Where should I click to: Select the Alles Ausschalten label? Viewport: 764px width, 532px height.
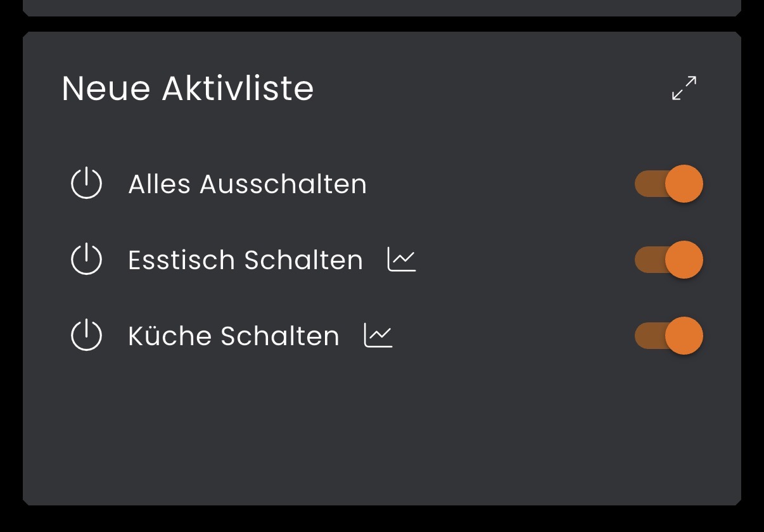pyautogui.click(x=247, y=184)
